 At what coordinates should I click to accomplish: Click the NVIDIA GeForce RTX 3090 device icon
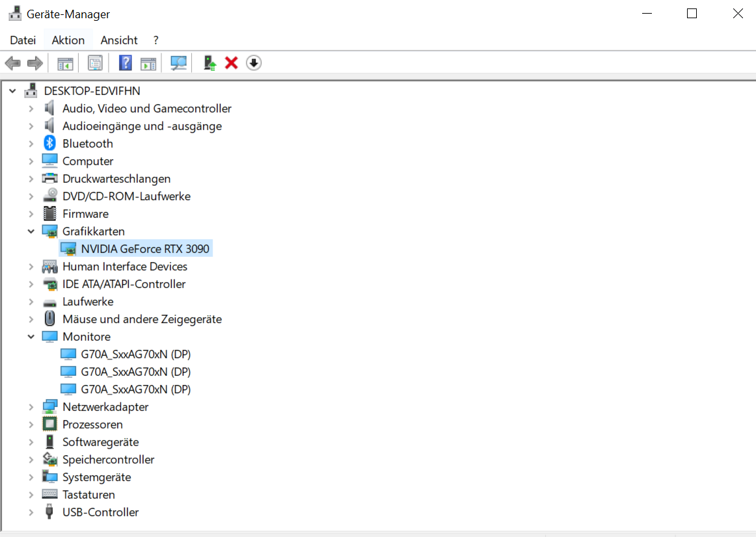click(68, 248)
